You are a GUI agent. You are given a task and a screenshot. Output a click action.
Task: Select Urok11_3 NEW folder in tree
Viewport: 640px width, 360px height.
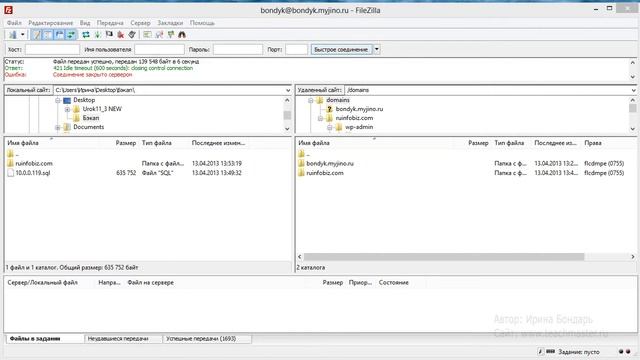(x=102, y=109)
